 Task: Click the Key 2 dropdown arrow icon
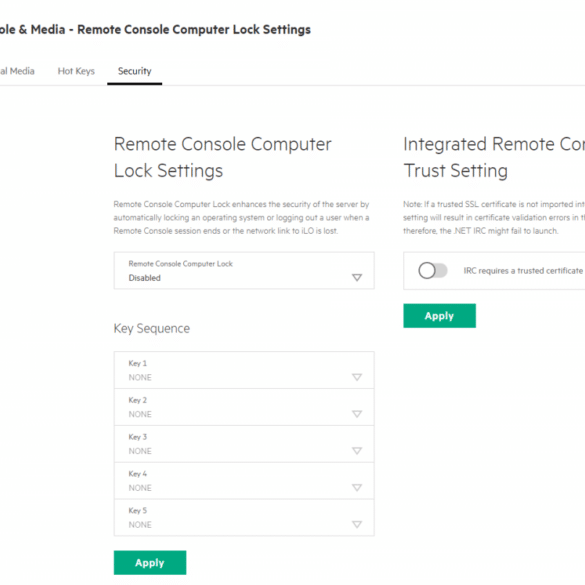click(x=357, y=414)
